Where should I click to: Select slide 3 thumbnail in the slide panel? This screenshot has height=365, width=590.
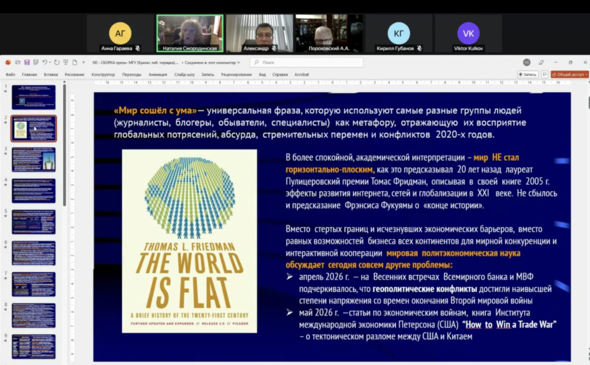(33, 160)
